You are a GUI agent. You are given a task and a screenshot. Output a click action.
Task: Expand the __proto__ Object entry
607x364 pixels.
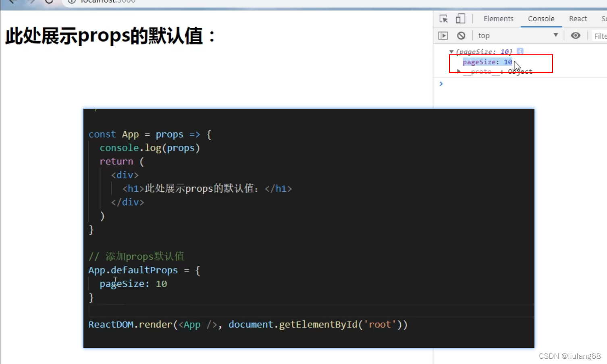[x=459, y=71]
